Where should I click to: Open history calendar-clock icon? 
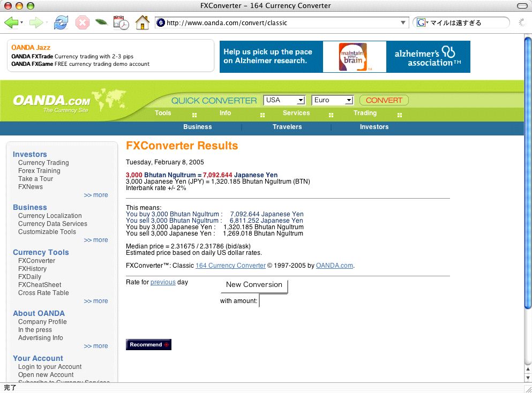point(121,22)
